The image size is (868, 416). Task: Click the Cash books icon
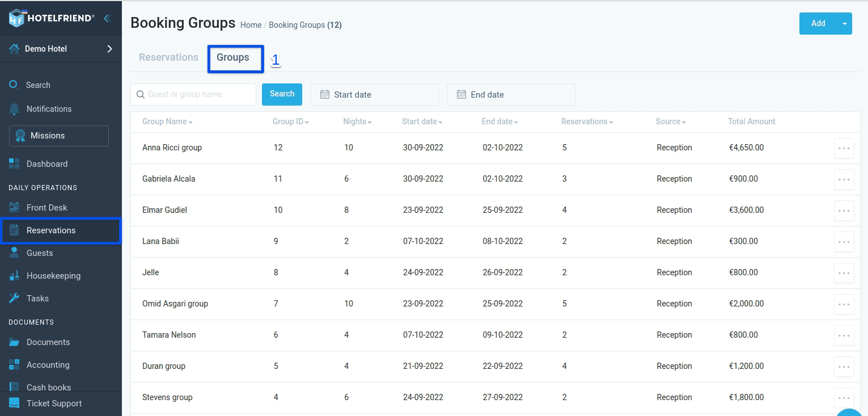14,387
